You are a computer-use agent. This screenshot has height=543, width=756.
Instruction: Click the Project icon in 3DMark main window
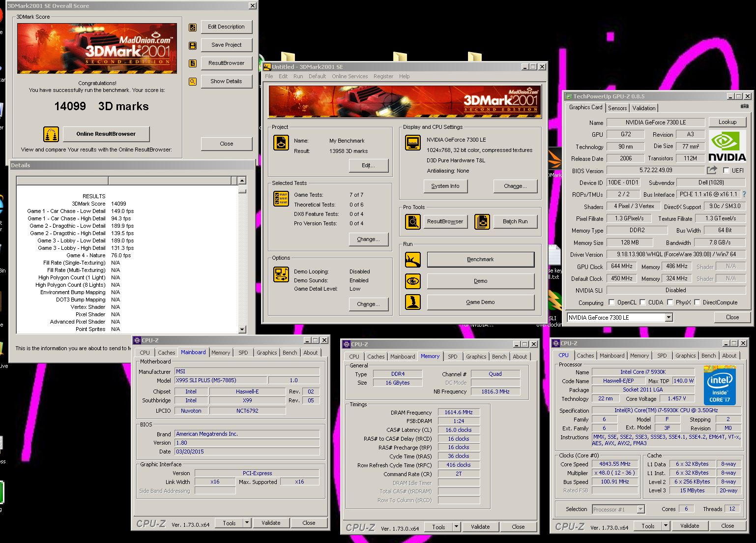pos(281,143)
